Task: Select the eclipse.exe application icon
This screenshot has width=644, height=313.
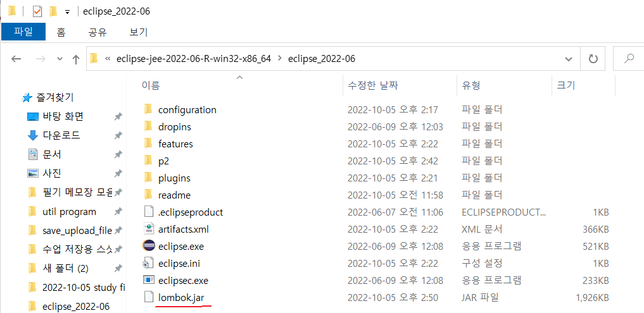Action: click(148, 246)
